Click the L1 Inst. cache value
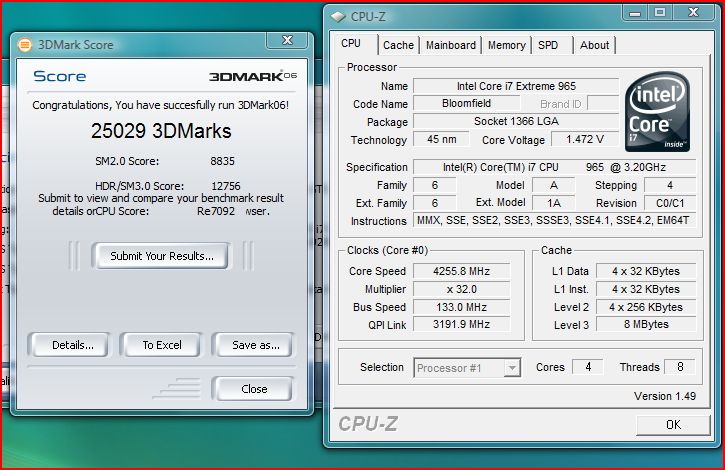 point(646,289)
